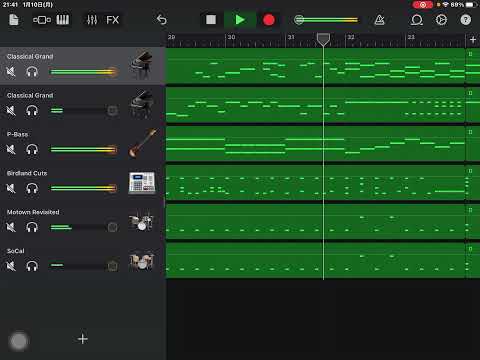Image resolution: width=480 pixels, height=360 pixels.
Task: Open the FX panel
Action: tap(113, 20)
